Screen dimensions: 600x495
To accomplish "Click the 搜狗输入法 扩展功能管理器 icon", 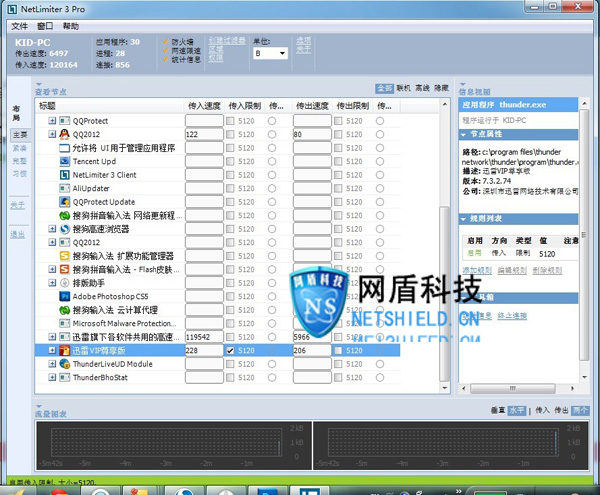I will [x=65, y=256].
